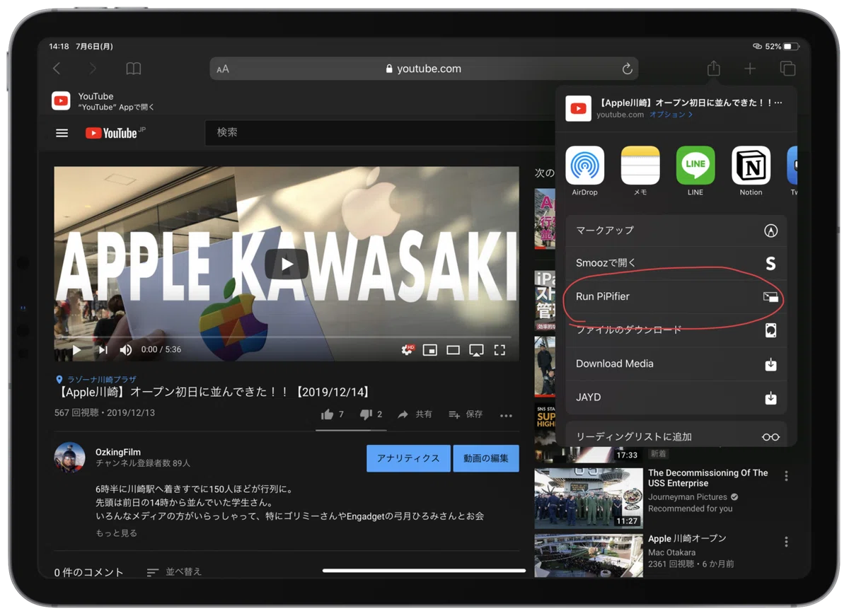Open options for Apple 川崎オープン video
The image size is (849, 616).
click(786, 542)
